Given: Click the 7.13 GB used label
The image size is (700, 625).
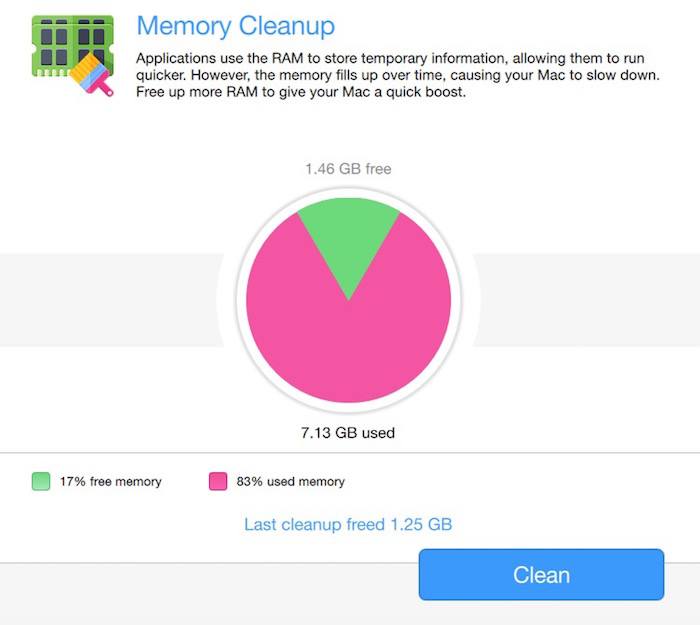Looking at the screenshot, I should coord(348,433).
